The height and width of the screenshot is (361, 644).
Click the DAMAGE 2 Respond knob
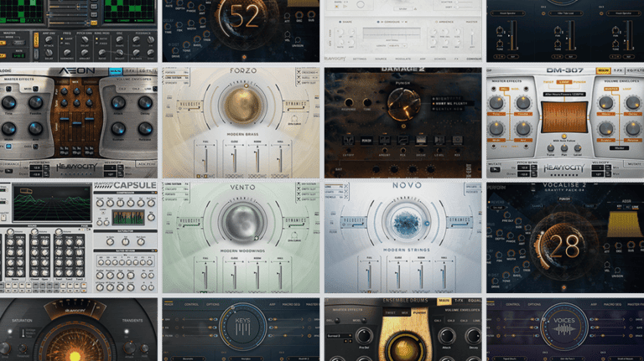click(349, 102)
